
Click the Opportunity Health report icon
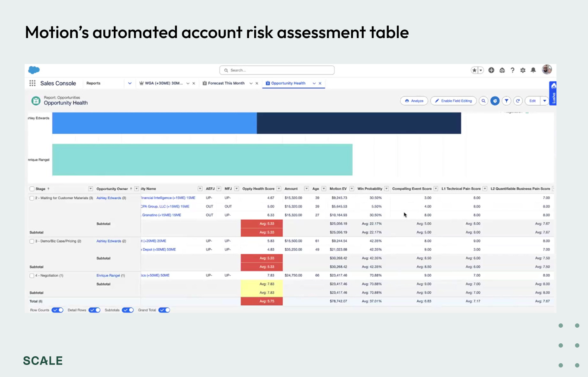(35, 101)
